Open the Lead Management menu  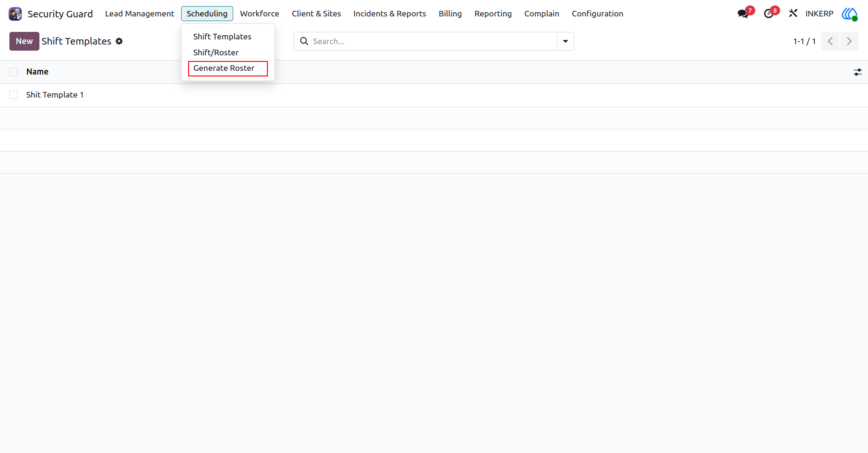140,14
